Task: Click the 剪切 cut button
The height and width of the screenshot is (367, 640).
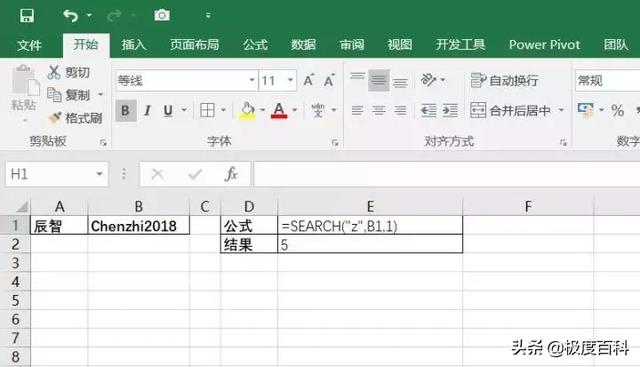Action: click(x=69, y=72)
